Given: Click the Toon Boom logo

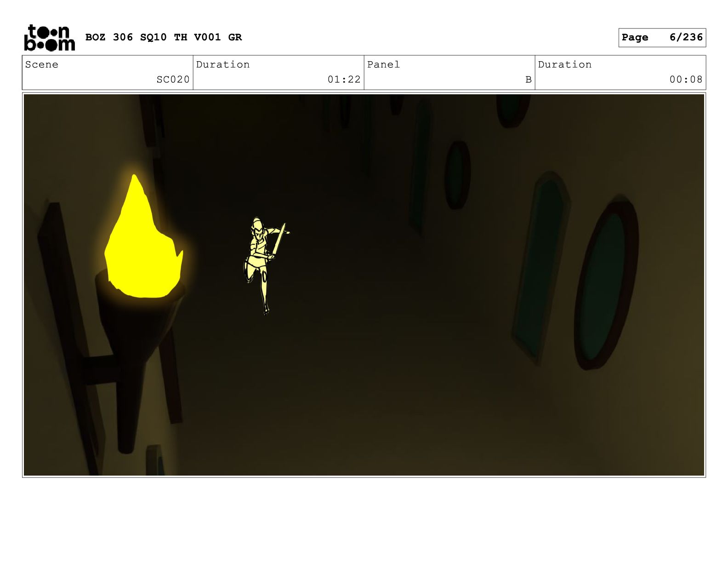Looking at the screenshot, I should [x=49, y=37].
